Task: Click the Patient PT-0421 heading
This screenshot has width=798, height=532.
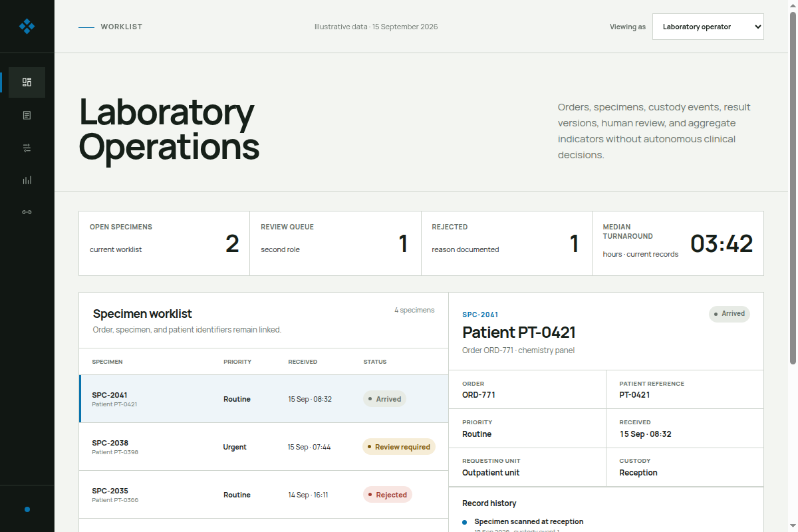Action: [519, 332]
